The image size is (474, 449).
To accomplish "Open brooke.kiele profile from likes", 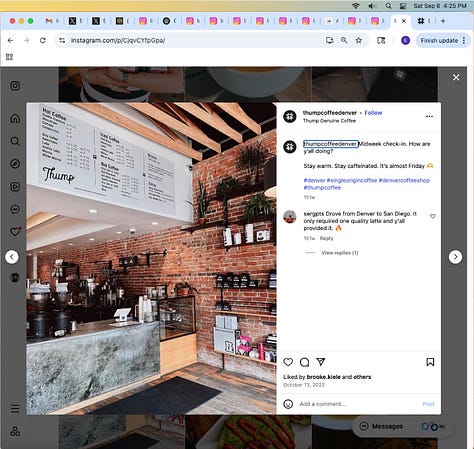I will click(x=324, y=377).
